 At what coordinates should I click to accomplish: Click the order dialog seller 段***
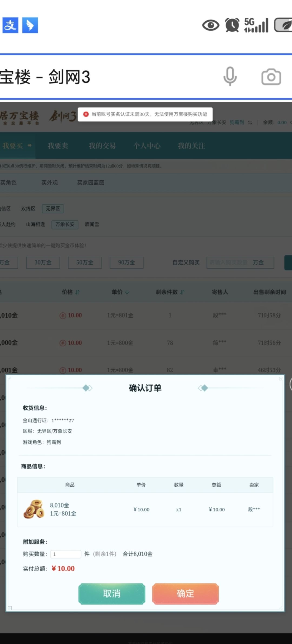[254, 509]
